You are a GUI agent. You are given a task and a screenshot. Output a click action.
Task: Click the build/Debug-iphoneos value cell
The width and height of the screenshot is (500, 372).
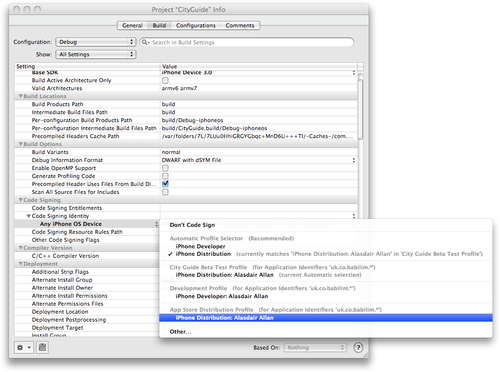(259, 120)
